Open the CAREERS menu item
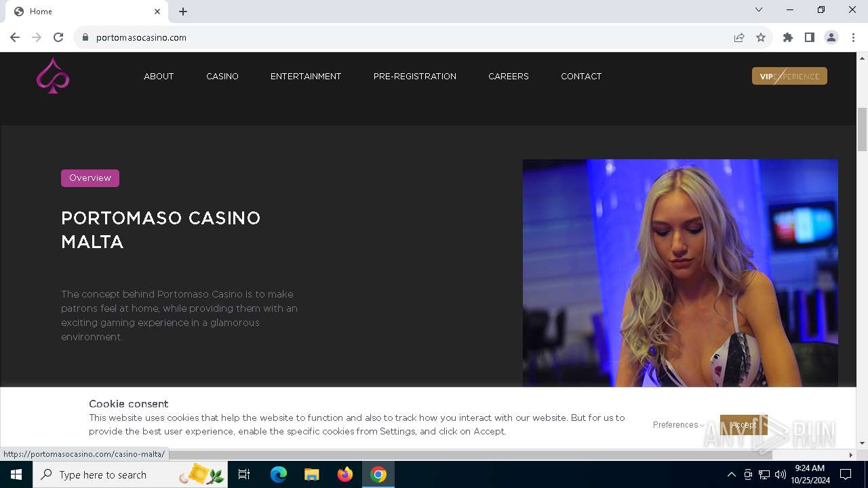The image size is (868, 488). pos(509,77)
